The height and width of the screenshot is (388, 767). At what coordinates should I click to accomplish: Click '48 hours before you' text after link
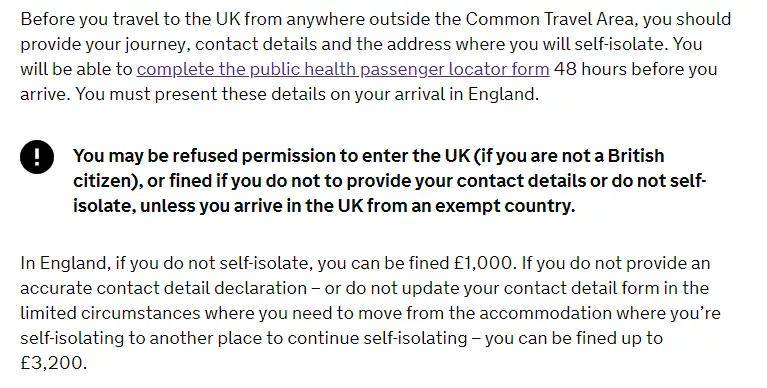(x=636, y=69)
